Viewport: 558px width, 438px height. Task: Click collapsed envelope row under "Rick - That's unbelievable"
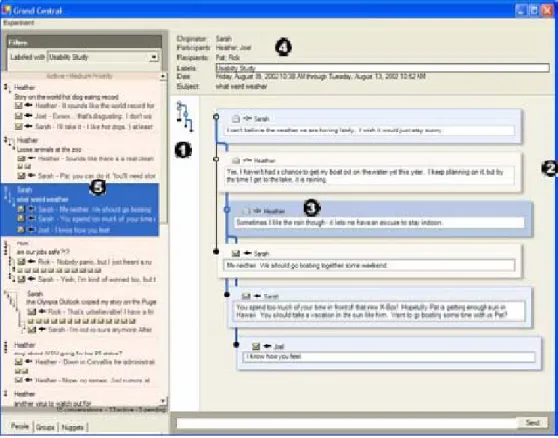(82, 321)
